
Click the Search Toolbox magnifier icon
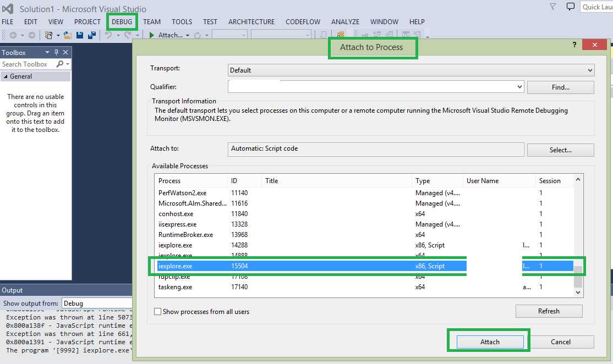click(60, 64)
